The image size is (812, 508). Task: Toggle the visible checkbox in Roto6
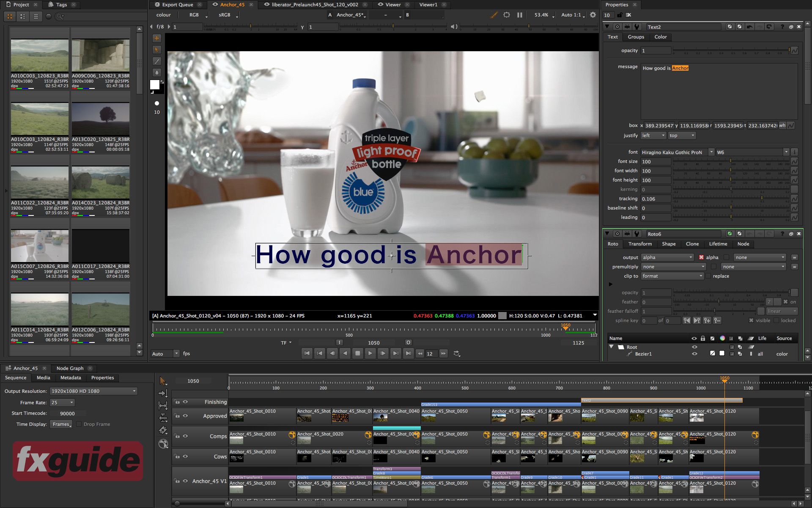(751, 320)
